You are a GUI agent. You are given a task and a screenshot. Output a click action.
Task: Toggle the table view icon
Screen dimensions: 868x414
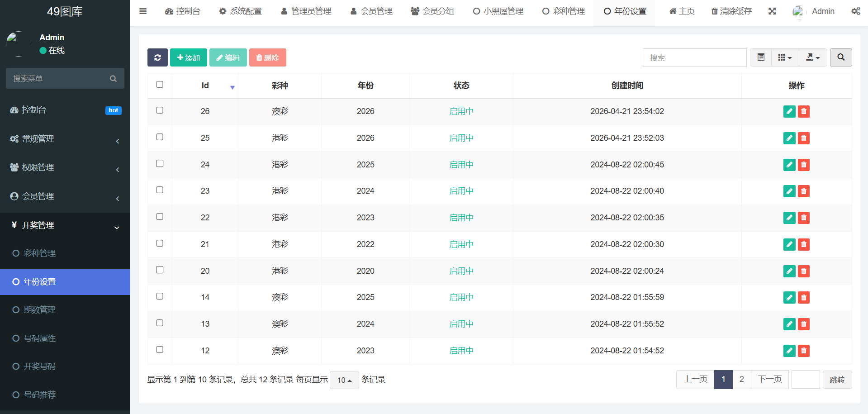click(761, 57)
